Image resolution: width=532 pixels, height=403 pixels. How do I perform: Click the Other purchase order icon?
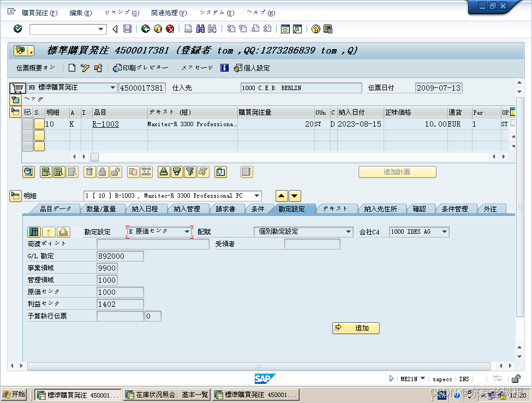(98, 68)
